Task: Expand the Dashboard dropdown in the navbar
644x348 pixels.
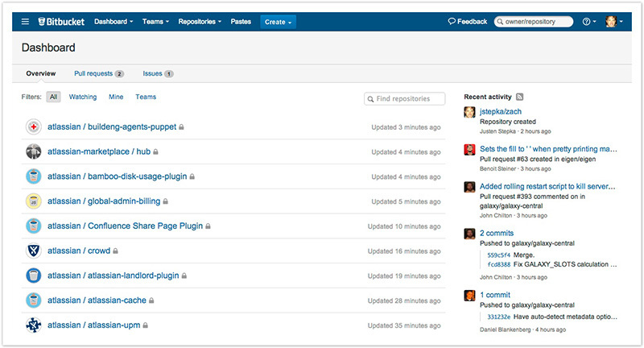Action: (114, 22)
